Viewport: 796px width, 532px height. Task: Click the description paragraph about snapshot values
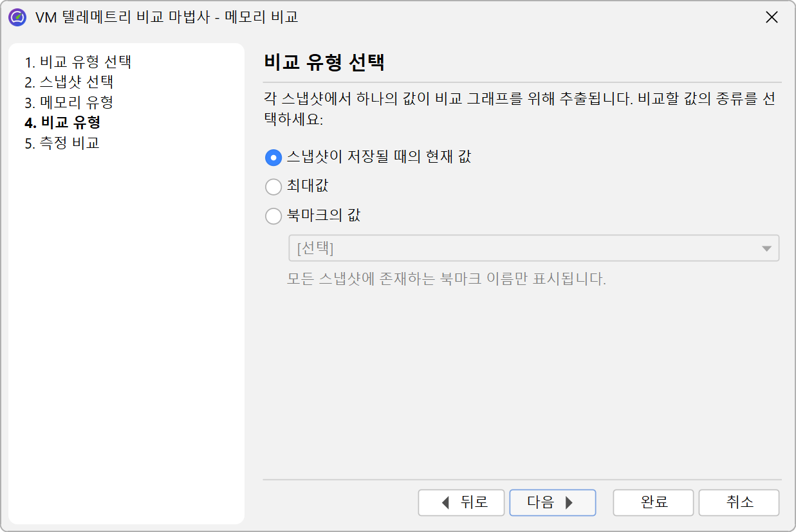(521, 110)
